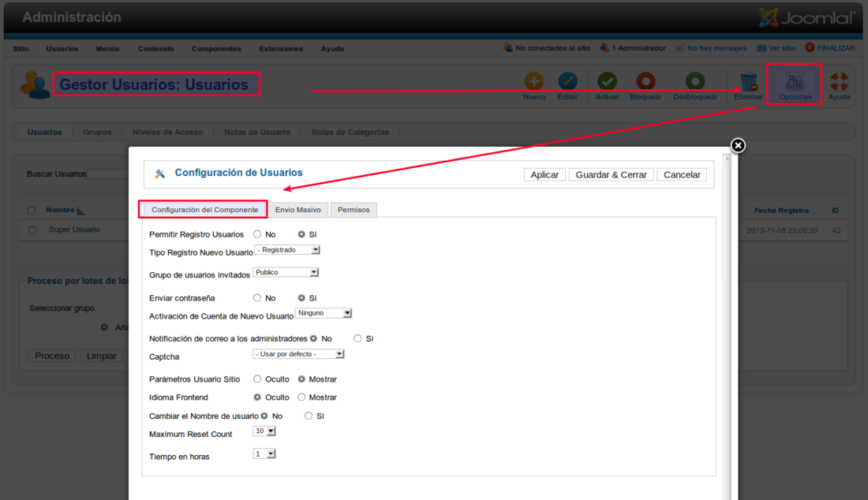Click the Joomla logo
Viewport: 868px width, 500px height.
807,17
